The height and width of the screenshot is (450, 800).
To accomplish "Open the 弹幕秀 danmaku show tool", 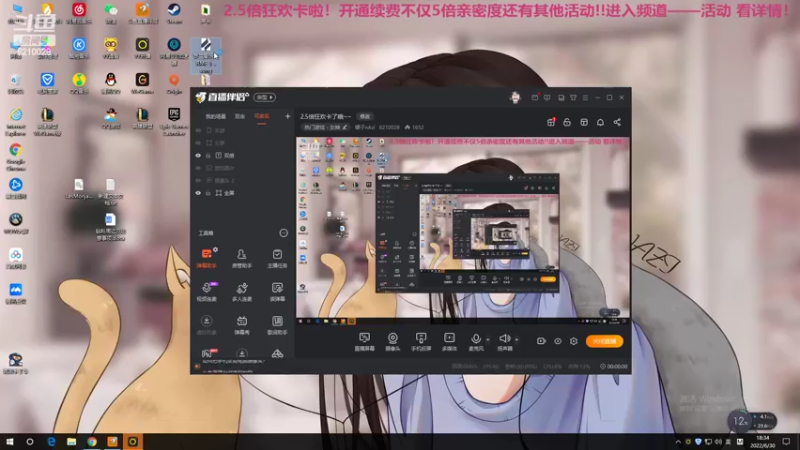I will click(242, 325).
